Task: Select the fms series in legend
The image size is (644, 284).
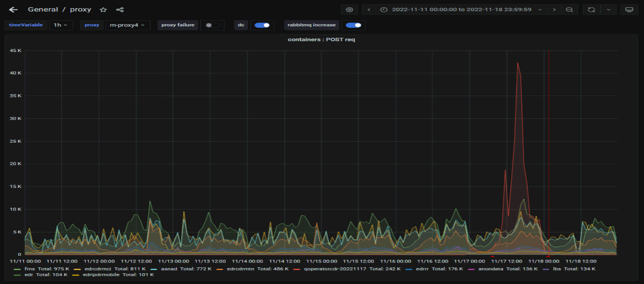Action: tap(36, 269)
